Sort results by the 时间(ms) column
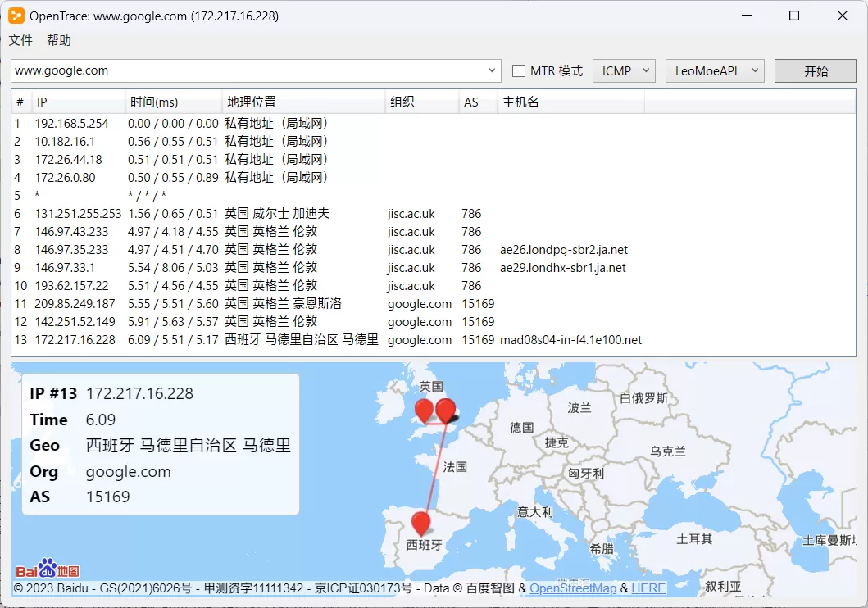The width and height of the screenshot is (868, 608). click(x=156, y=101)
